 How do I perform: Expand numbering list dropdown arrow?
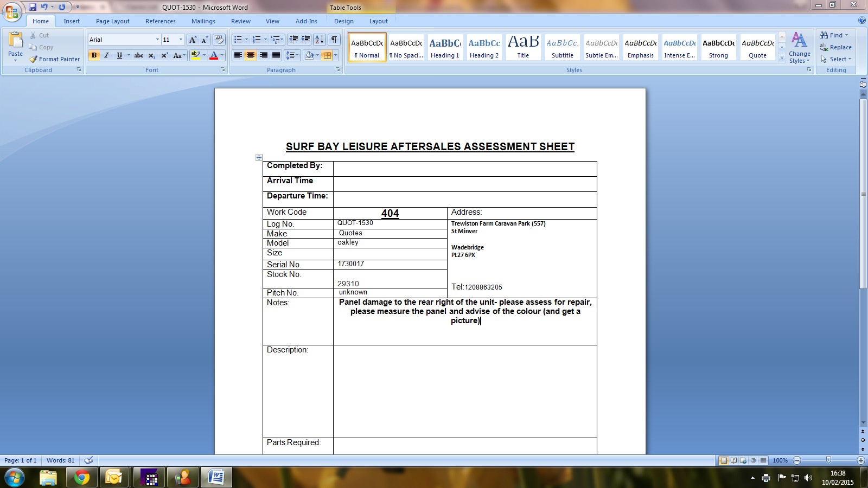[265, 40]
